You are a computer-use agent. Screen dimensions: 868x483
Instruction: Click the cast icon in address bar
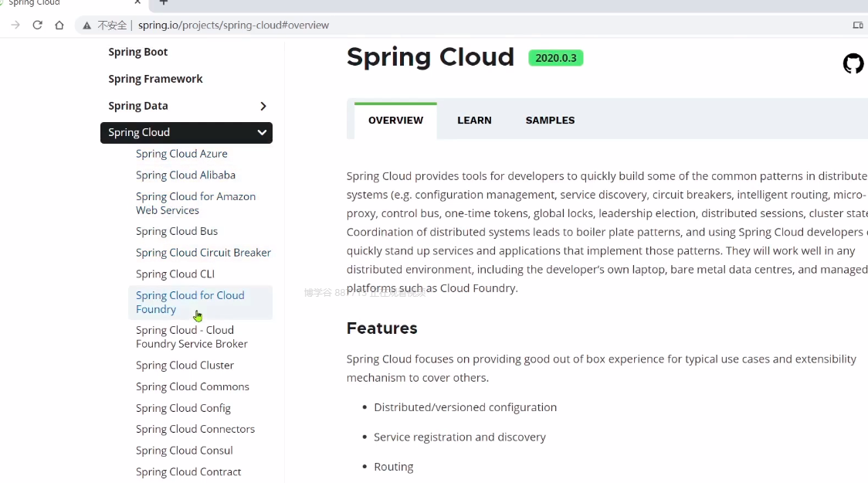857,26
